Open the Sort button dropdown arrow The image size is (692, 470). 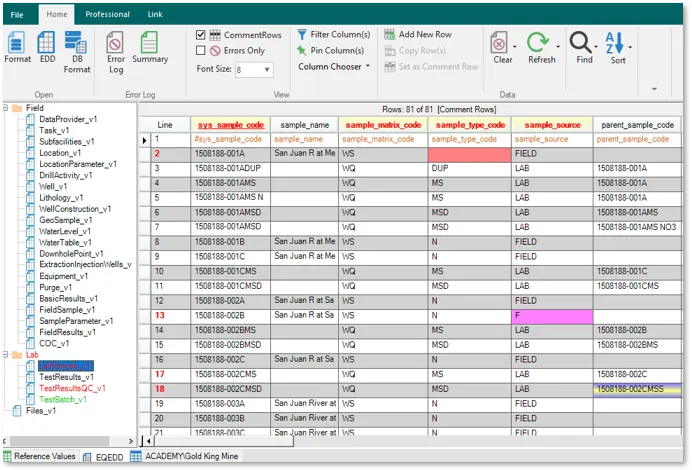[630, 46]
